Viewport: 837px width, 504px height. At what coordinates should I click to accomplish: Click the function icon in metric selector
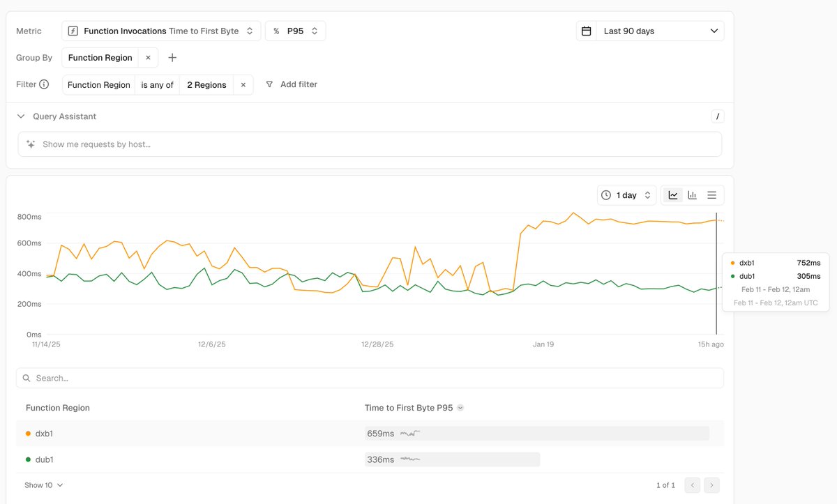73,31
